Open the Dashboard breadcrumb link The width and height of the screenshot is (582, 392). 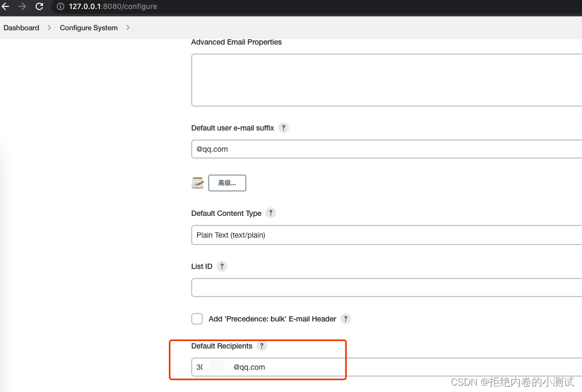tap(21, 28)
